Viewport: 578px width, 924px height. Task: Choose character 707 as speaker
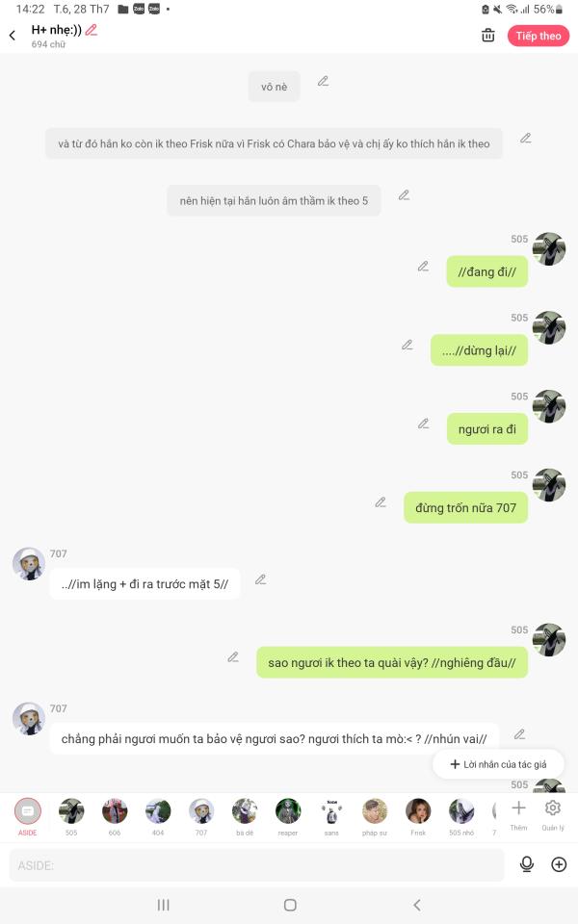201,816
